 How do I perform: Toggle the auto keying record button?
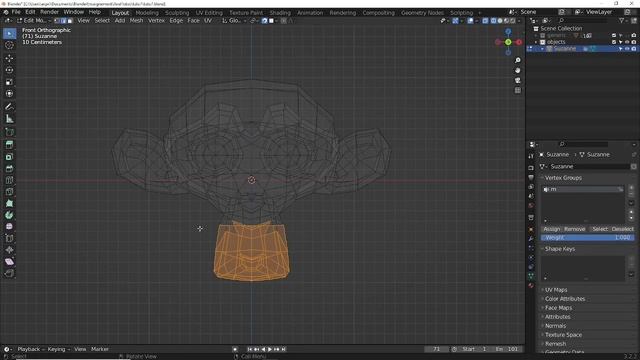click(x=235, y=349)
